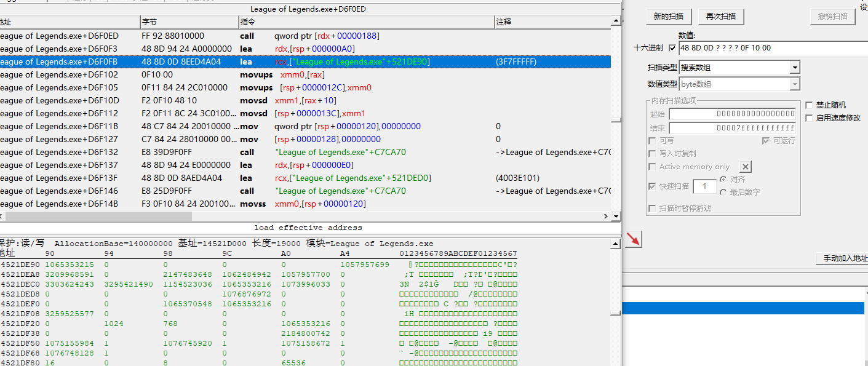
Task: Click the 起始 start address field
Action: coord(732,114)
